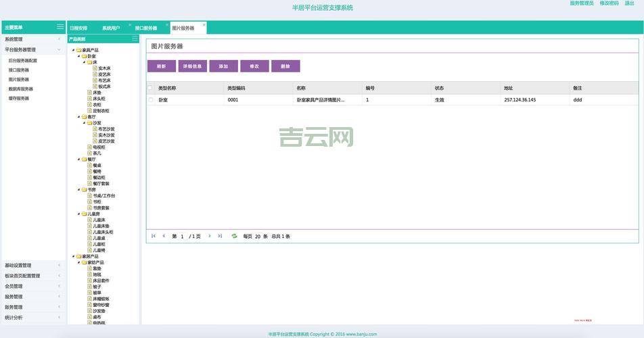
Task: Click the 餐桌 file icon
Action: (89, 166)
